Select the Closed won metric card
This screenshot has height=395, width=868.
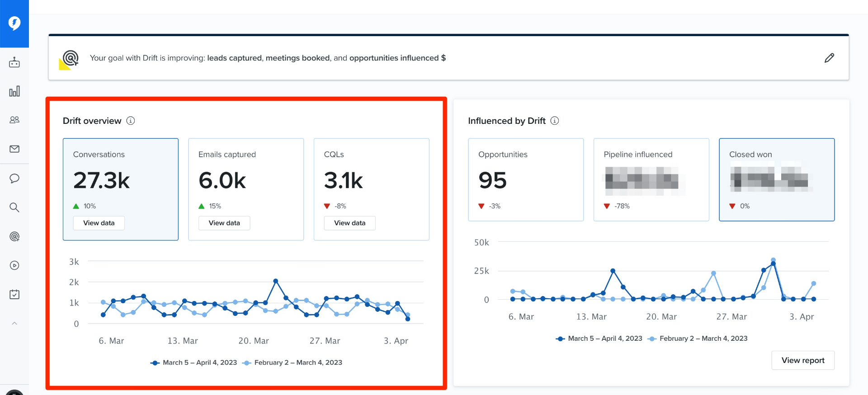click(x=776, y=179)
